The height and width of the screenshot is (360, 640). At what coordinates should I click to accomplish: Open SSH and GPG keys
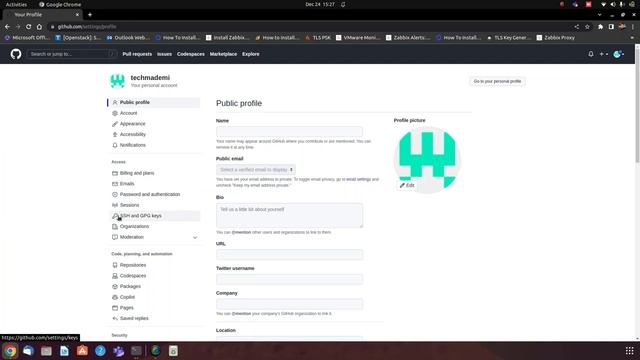[155, 216]
